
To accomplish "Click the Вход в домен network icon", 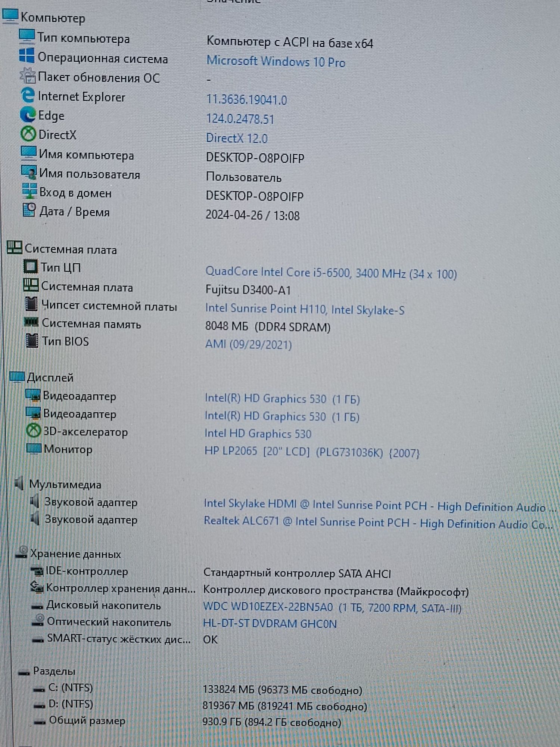I will pos(29,191).
